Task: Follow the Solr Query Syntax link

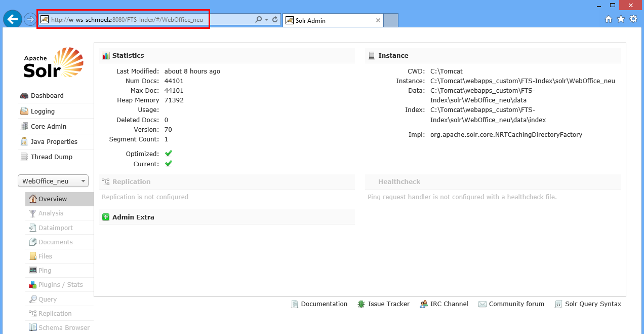Action: click(x=593, y=304)
